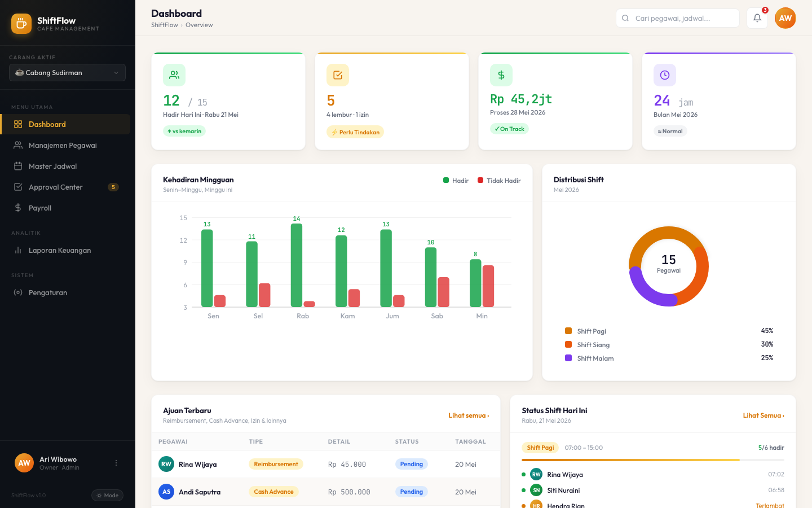Click the Payroll dollar icon in sidebar
Image resolution: width=812 pixels, height=508 pixels.
point(18,208)
